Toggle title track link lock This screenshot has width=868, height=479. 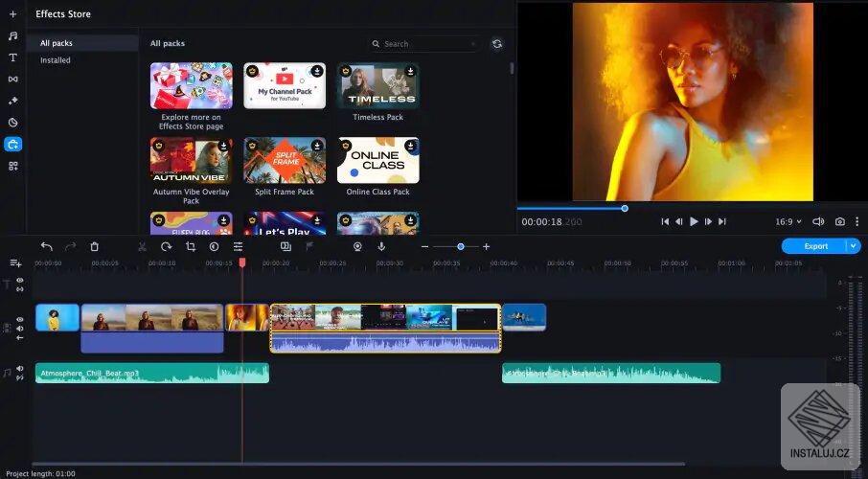(x=20, y=289)
